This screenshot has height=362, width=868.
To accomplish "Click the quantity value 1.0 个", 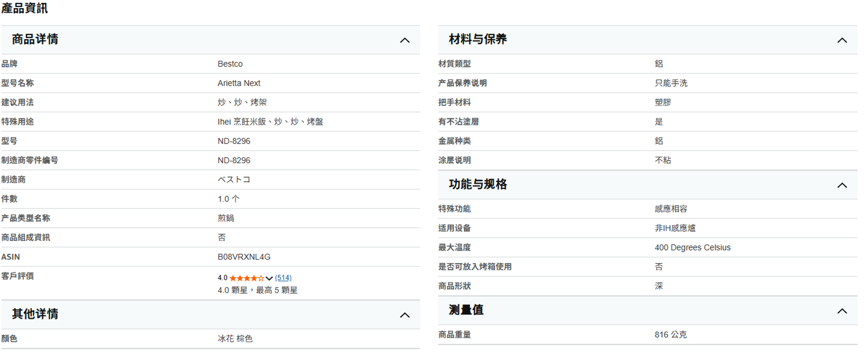I will click(x=229, y=199).
